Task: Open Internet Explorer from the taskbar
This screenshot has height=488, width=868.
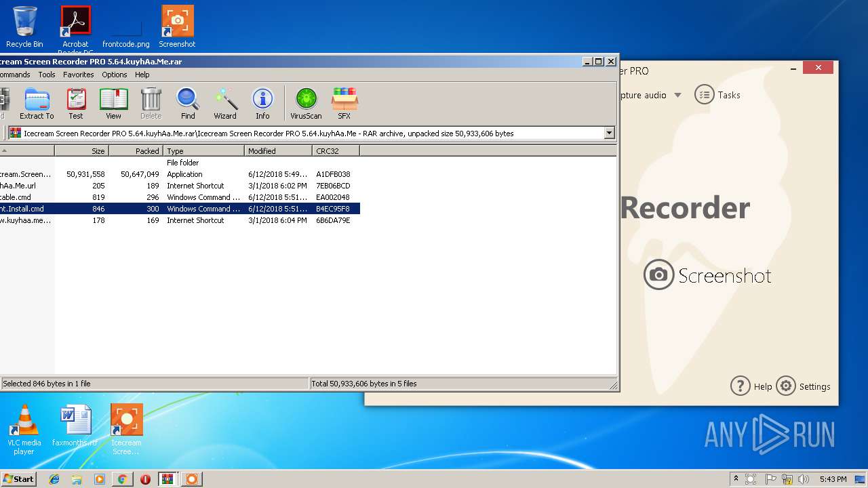Action: [x=54, y=479]
